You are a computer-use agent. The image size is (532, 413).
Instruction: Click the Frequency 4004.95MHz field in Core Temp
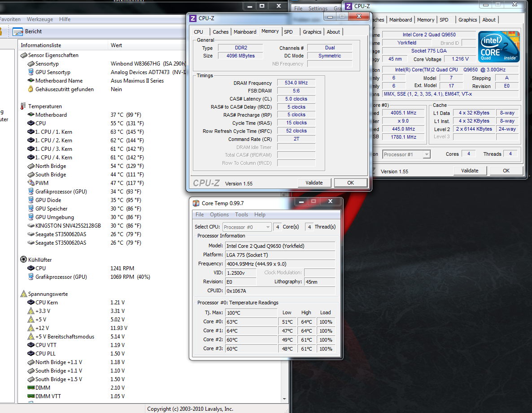click(x=280, y=264)
